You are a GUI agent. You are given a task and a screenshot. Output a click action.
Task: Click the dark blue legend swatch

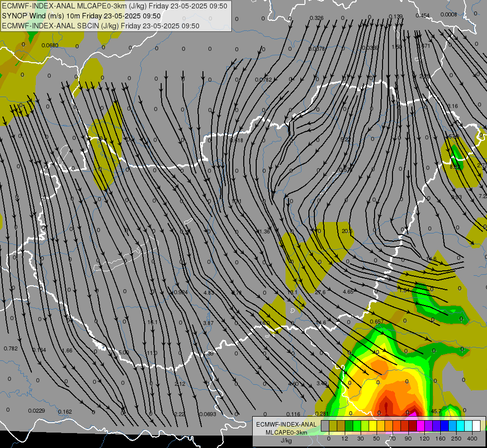click(x=444, y=426)
